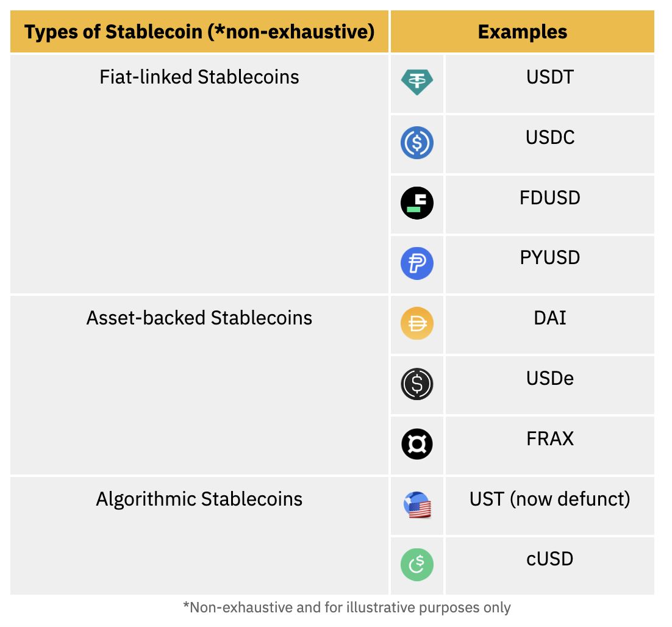672x627 pixels.
Task: Click the Asset-backed Stablecoins row label
Action: click(x=199, y=318)
